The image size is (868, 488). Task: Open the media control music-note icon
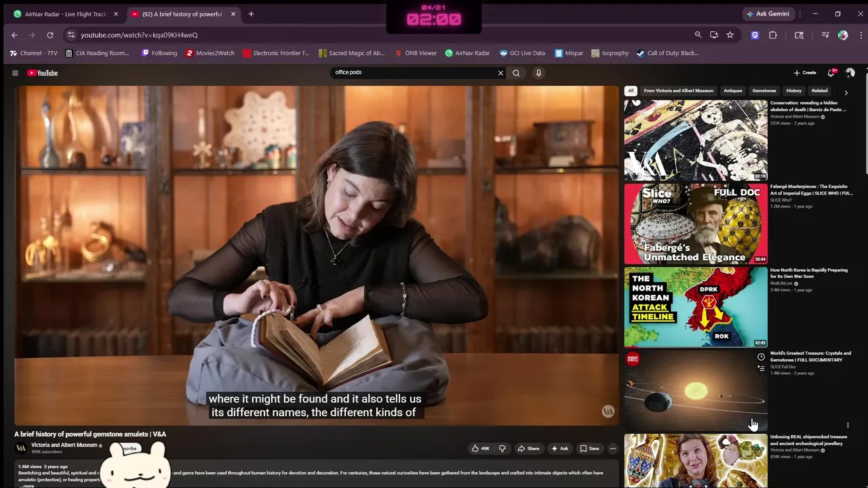pyautogui.click(x=825, y=35)
